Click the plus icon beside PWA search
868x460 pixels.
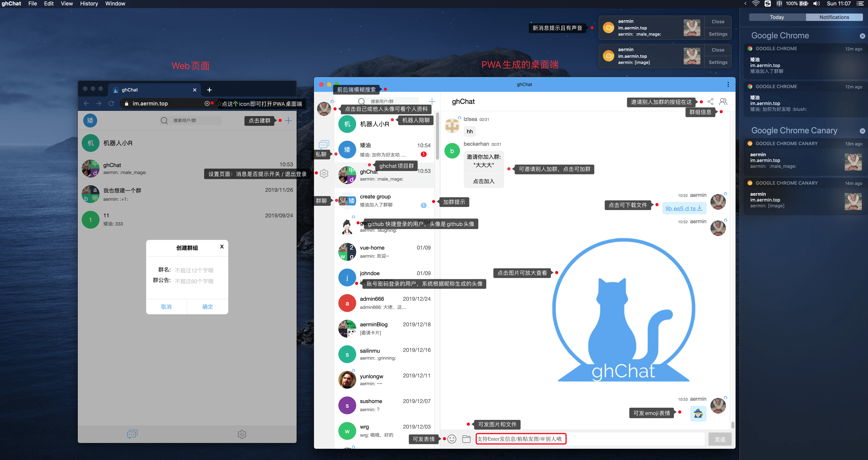pyautogui.click(x=432, y=101)
